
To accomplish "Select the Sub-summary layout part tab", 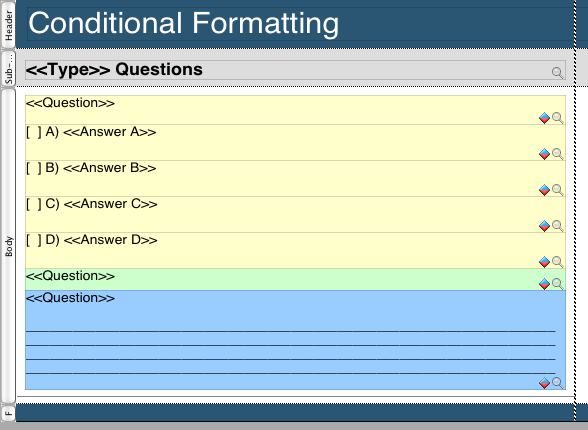I will [8, 69].
